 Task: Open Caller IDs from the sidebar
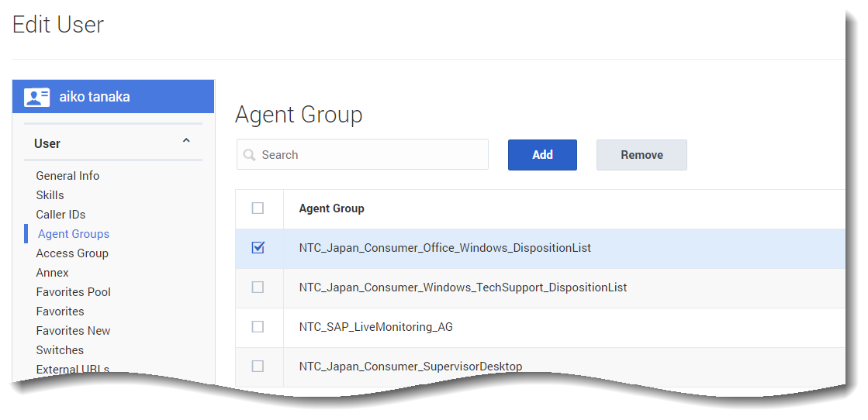coord(61,215)
